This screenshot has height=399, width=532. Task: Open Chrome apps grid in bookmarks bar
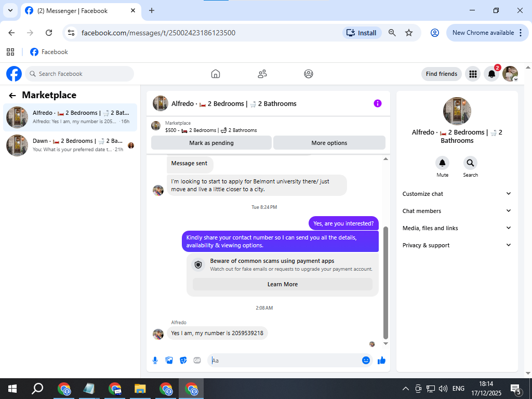(x=10, y=52)
